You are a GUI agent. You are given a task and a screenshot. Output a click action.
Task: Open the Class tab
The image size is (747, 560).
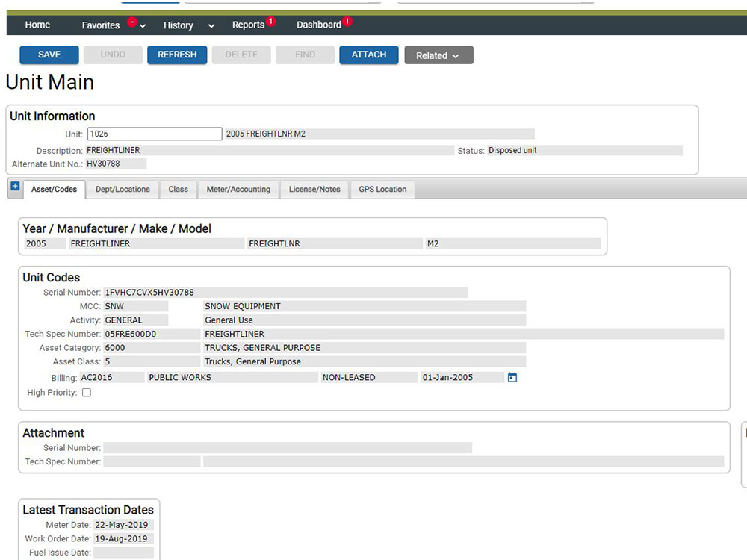(178, 190)
